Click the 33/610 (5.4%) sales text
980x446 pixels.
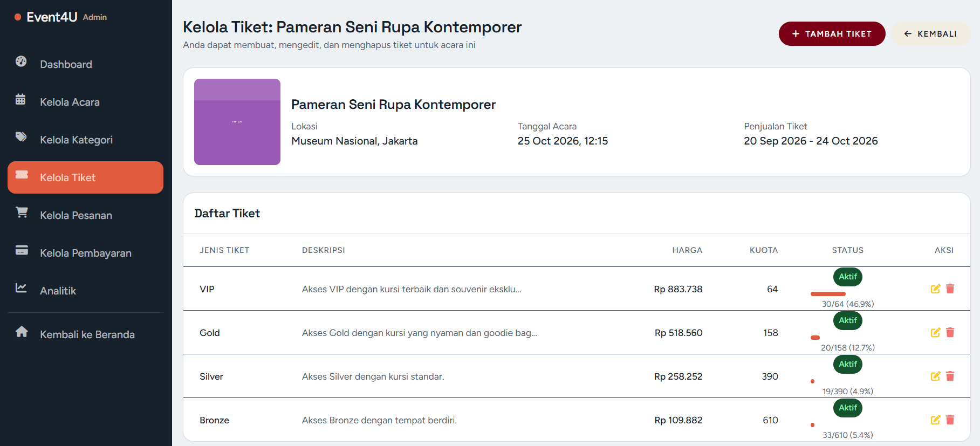pos(847,435)
